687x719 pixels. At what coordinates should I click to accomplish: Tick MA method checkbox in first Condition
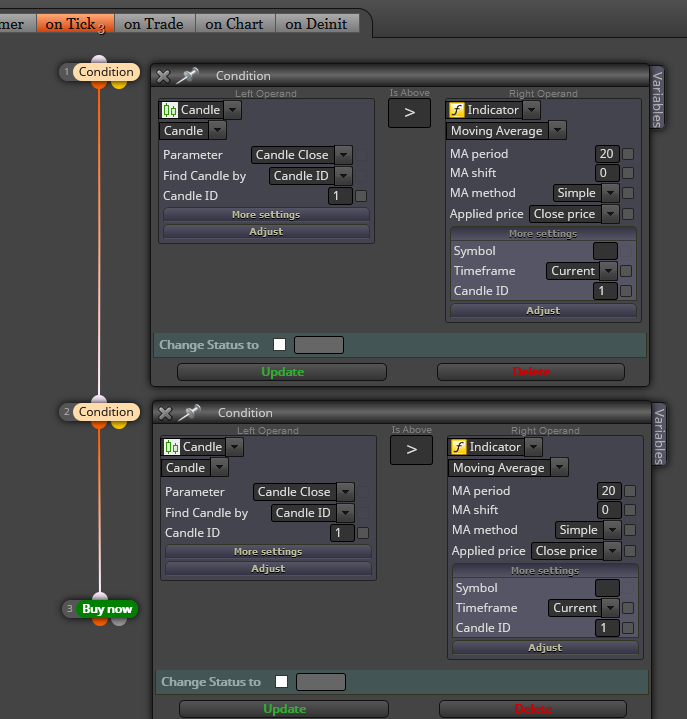[x=628, y=193]
